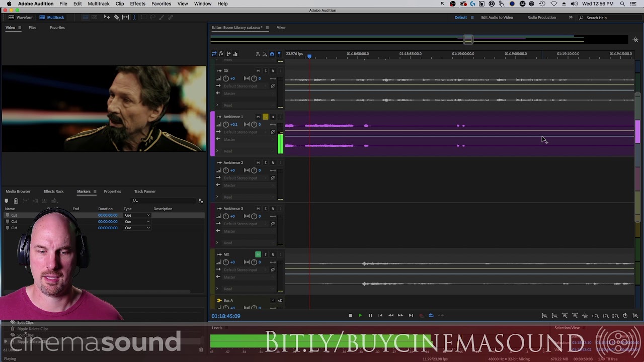This screenshot has width=644, height=362.
Task: Open the Media Browser tab
Action: tap(18, 192)
